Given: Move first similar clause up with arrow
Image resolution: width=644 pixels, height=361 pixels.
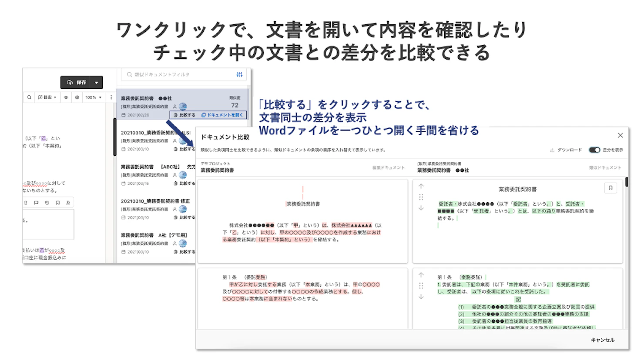Looking at the screenshot, I should tap(421, 187).
